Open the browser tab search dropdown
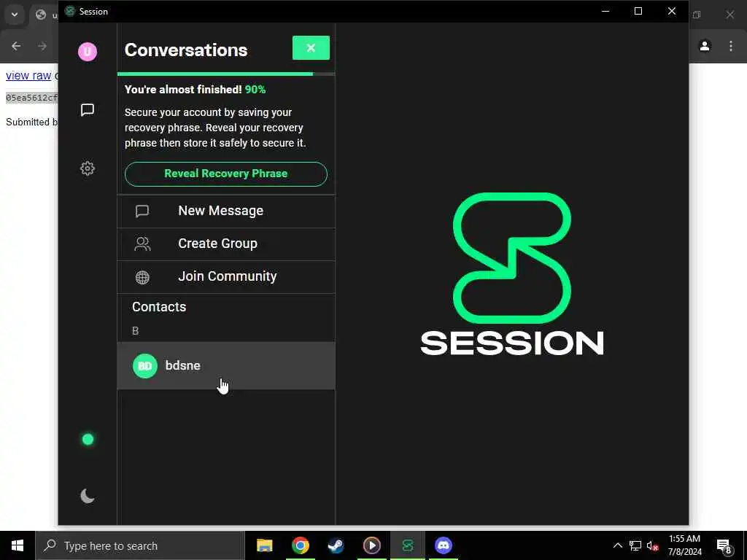This screenshot has height=560, width=747. tap(15, 15)
